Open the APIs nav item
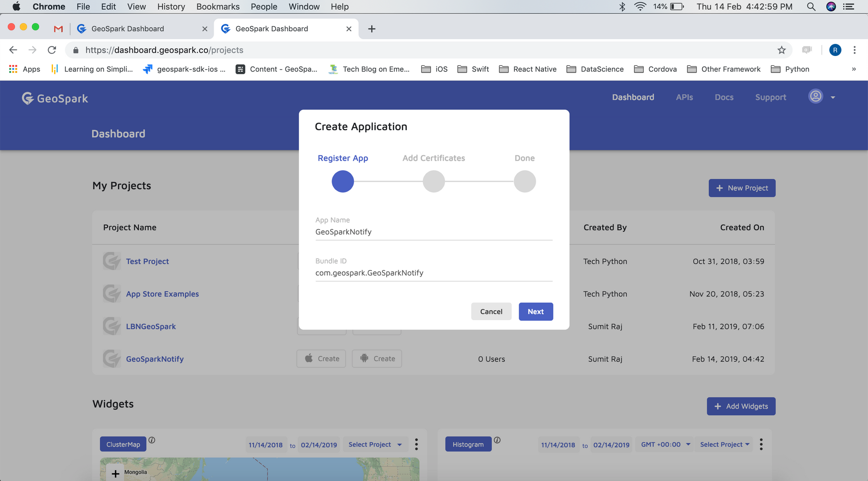Image resolution: width=868 pixels, height=481 pixels. pyautogui.click(x=684, y=97)
